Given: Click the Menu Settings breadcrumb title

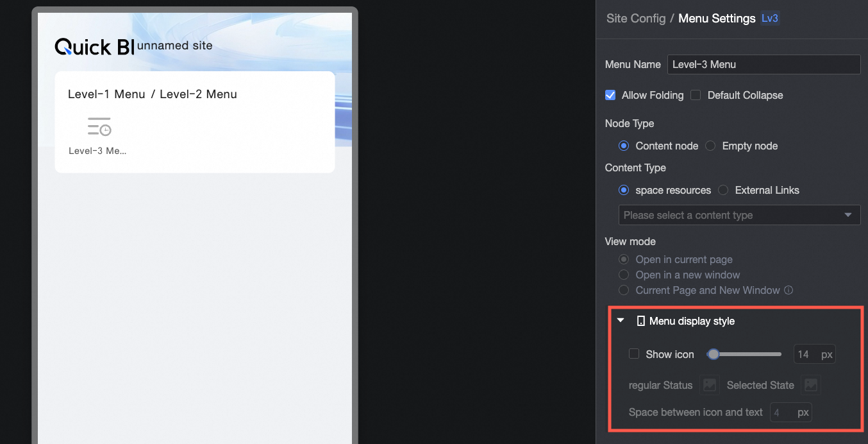Looking at the screenshot, I should [717, 18].
